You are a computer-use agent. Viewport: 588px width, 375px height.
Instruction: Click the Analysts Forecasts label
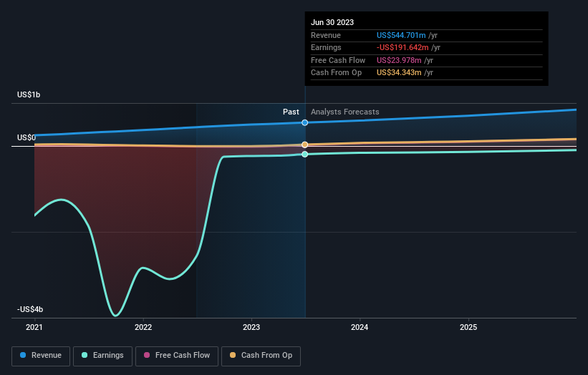345,112
